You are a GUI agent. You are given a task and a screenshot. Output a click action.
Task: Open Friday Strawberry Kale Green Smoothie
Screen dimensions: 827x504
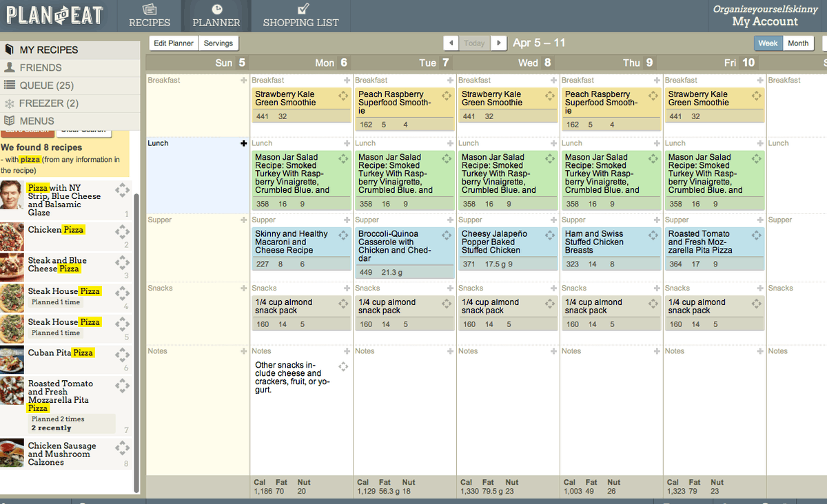coord(698,98)
